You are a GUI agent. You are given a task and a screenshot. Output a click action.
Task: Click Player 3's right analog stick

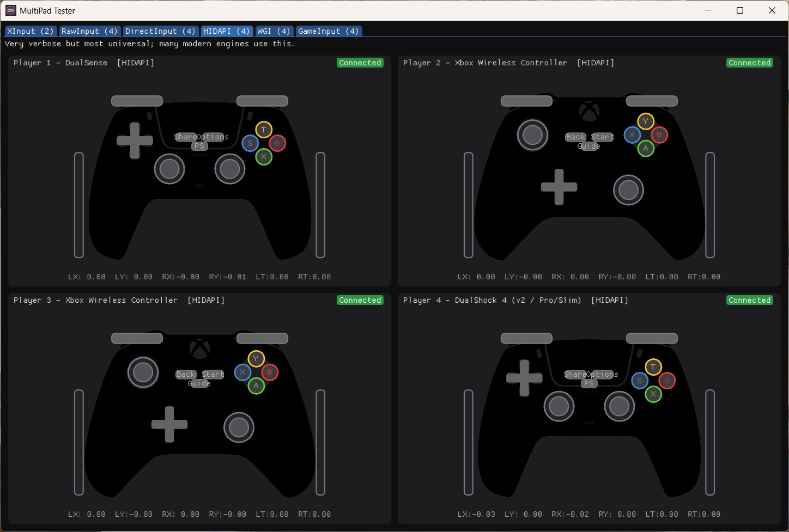pos(239,427)
